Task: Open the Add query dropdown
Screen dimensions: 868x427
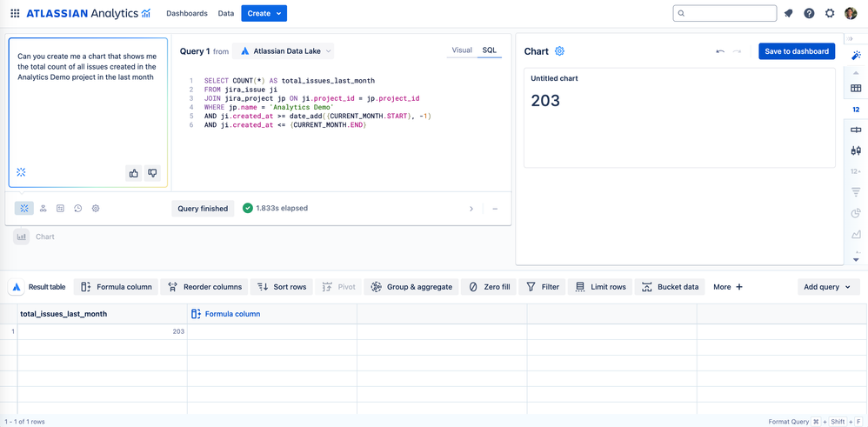Action: click(829, 287)
